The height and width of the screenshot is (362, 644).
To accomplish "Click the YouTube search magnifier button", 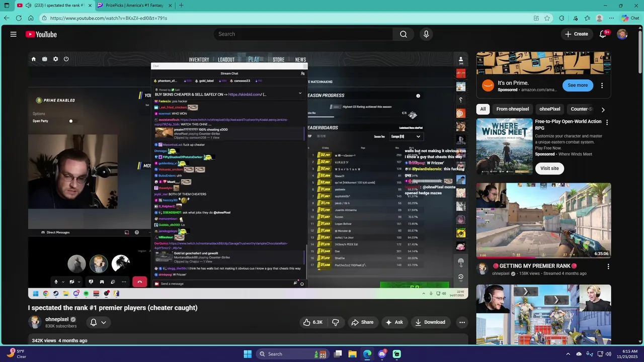I will coord(403,34).
